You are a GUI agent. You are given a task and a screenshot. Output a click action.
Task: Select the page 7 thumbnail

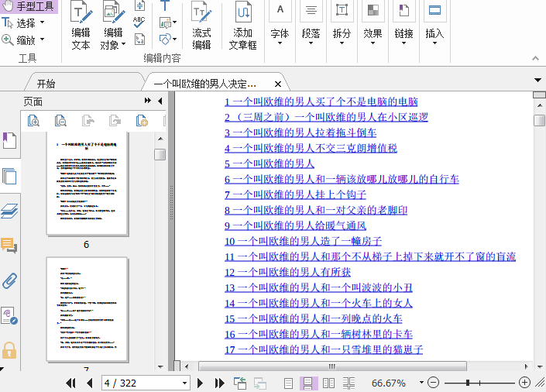click(87, 309)
